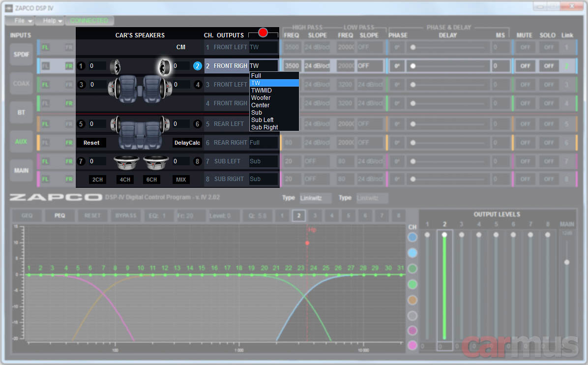588x365 pixels.
Task: Open the high pass filter Type Linkwitz dropdown
Action: (x=315, y=198)
